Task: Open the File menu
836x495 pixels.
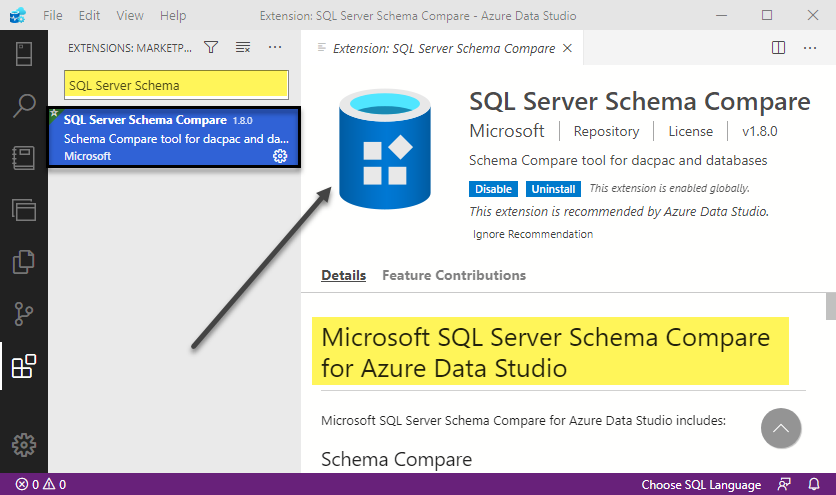Action: (53, 16)
